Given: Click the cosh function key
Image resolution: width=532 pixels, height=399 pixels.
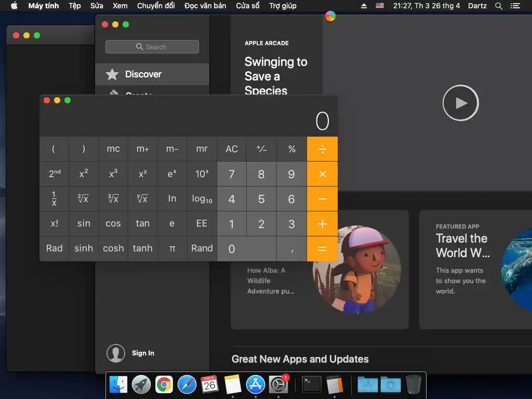Looking at the screenshot, I should [x=113, y=249].
